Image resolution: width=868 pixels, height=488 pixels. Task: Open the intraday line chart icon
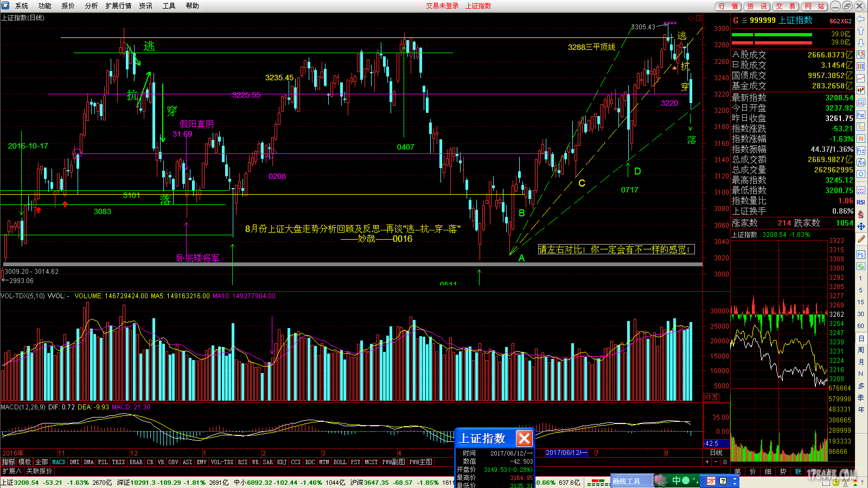pyautogui.click(x=861, y=79)
